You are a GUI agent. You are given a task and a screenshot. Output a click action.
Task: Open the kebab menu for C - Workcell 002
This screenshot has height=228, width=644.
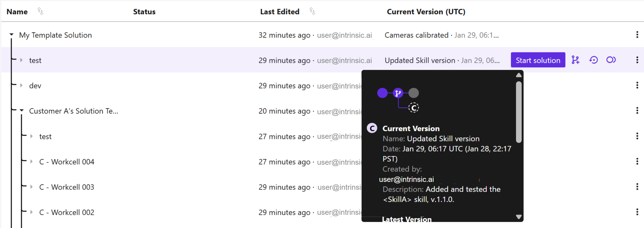637,212
